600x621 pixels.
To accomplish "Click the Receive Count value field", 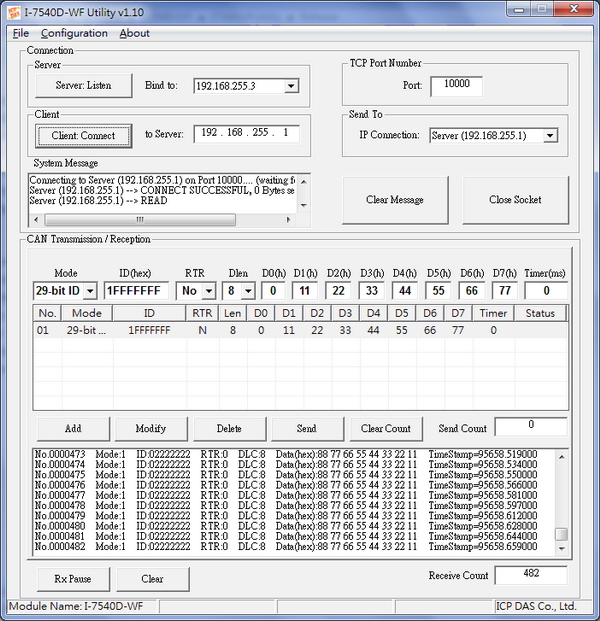I will [x=531, y=575].
